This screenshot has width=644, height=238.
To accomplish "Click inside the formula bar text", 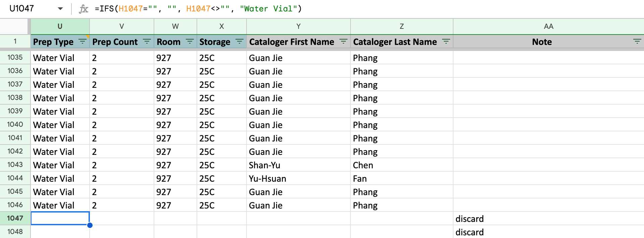I will pyautogui.click(x=198, y=9).
